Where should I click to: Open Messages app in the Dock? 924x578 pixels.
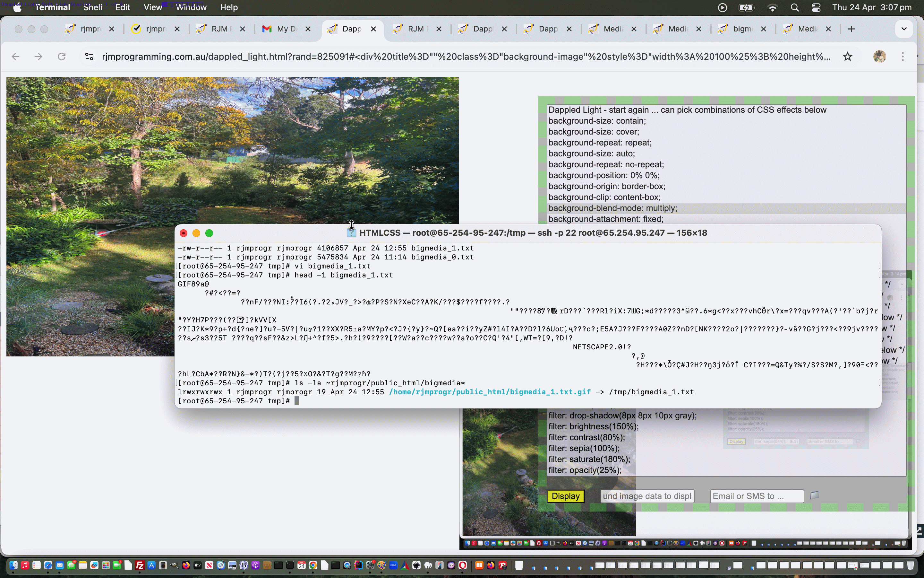click(71, 565)
